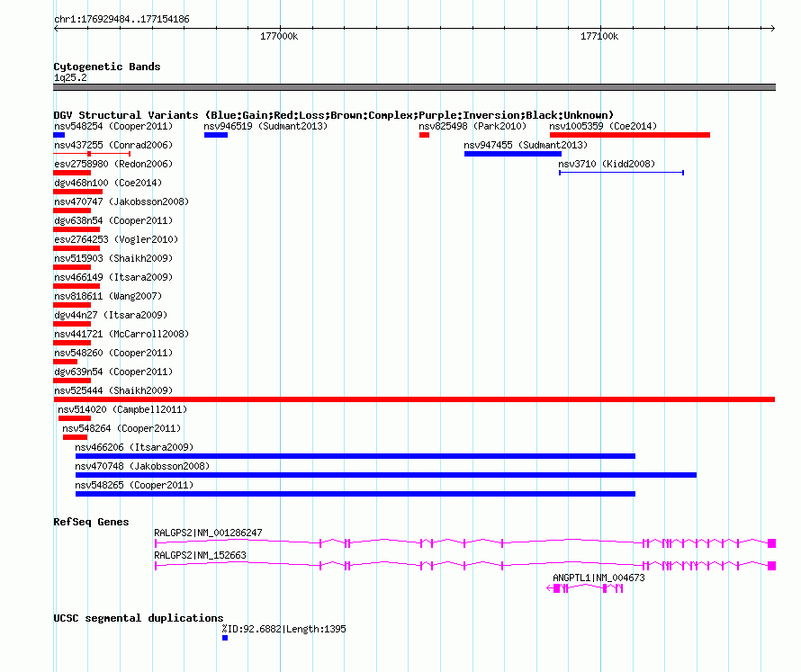Click the blue nsv470748 gain bar
The width and height of the screenshot is (801, 672).
click(386, 475)
